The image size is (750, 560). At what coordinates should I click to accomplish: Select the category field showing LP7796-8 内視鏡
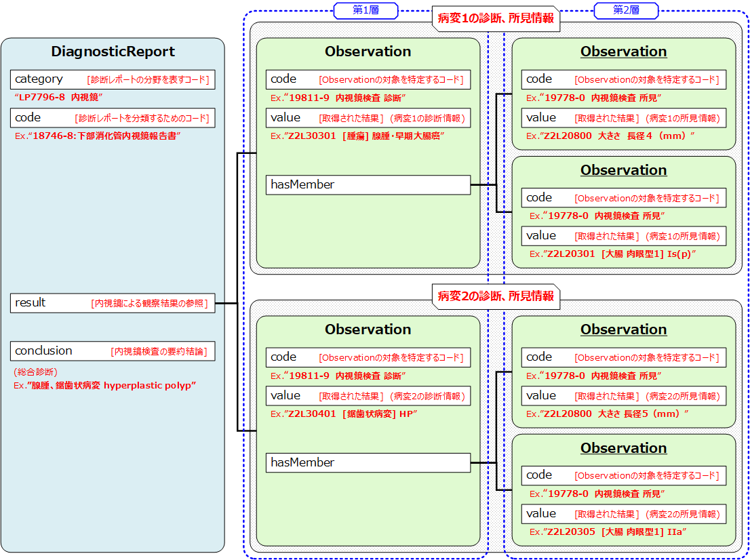(x=112, y=79)
